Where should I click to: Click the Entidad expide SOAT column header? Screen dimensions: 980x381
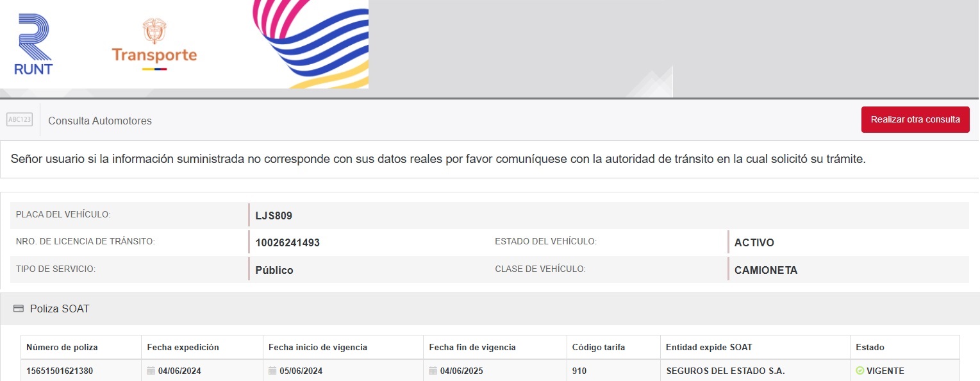click(709, 347)
